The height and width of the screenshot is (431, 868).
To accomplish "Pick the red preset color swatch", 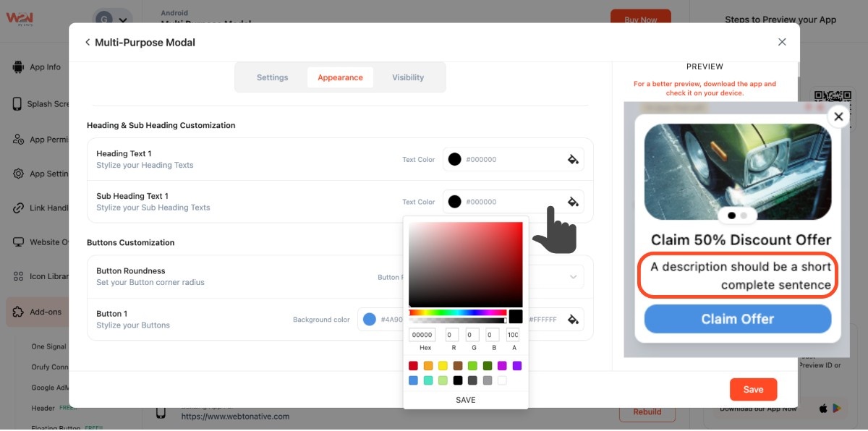I will pos(413,366).
